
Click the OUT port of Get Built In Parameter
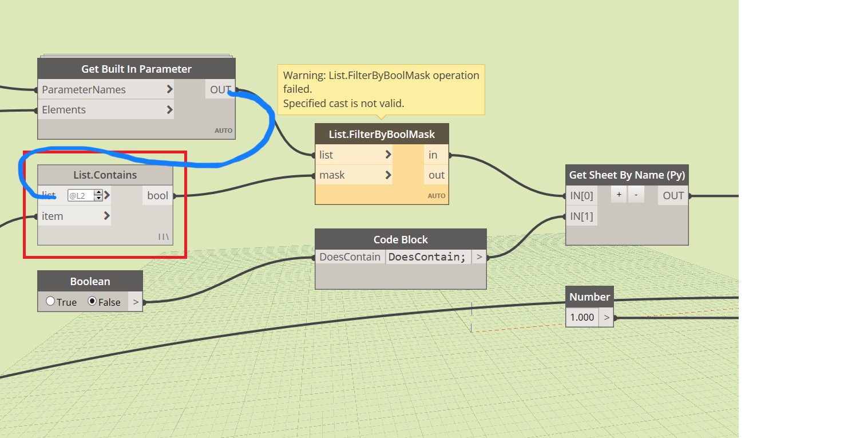coord(220,89)
